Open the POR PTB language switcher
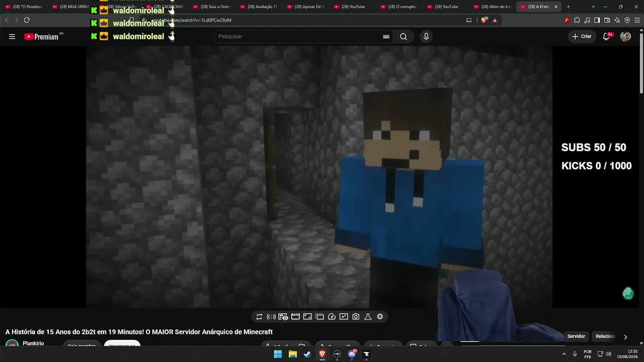Viewport: 644px width, 362px height. (x=588, y=354)
